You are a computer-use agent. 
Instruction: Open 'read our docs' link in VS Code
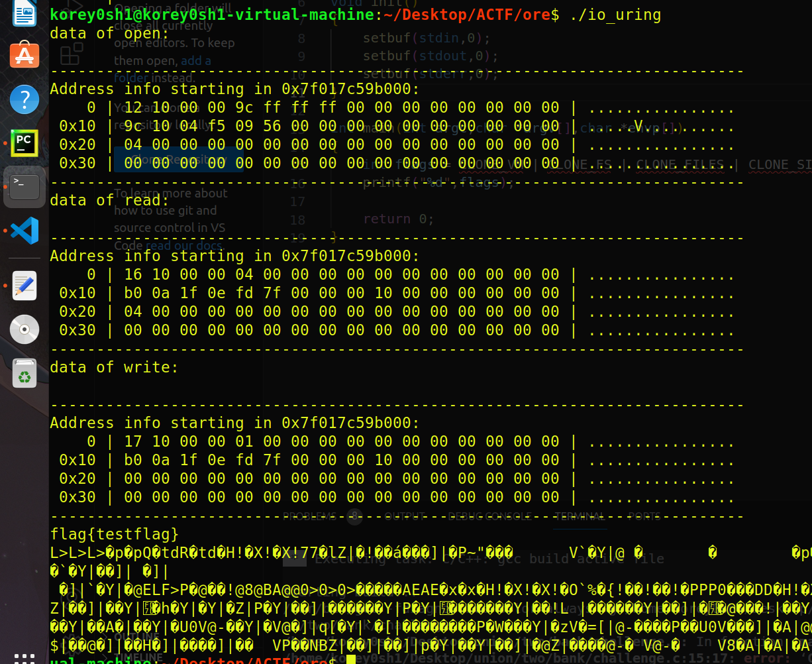[185, 245]
